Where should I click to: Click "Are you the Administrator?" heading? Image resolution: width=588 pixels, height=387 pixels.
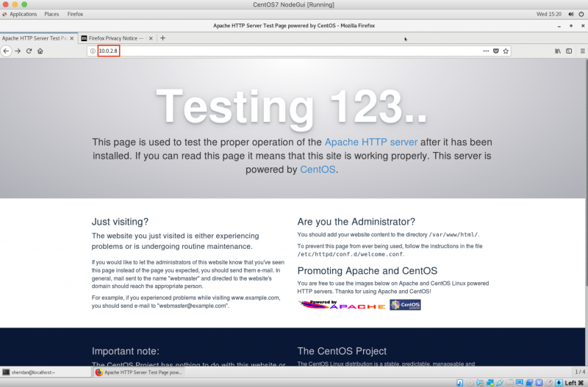point(356,222)
